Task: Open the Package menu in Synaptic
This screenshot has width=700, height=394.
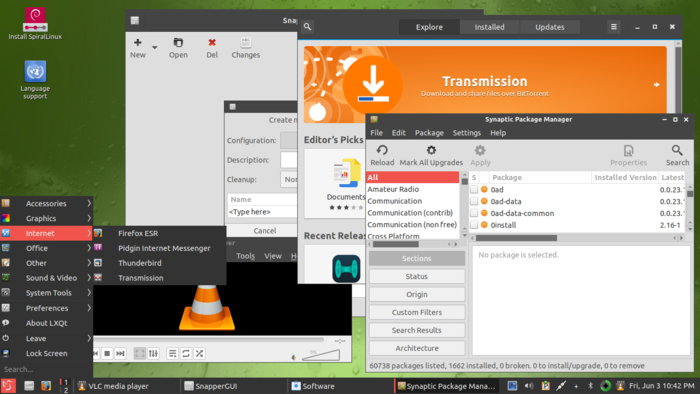Action: [x=429, y=133]
